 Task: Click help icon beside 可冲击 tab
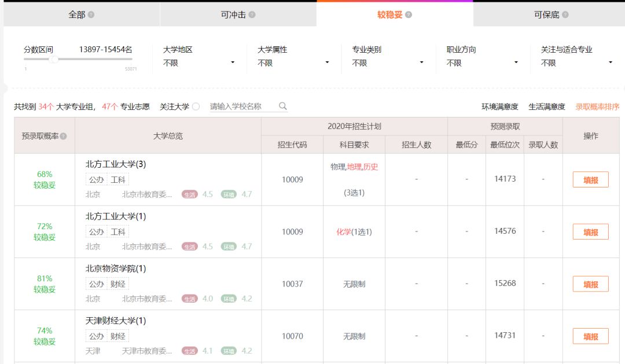pyautogui.click(x=252, y=14)
